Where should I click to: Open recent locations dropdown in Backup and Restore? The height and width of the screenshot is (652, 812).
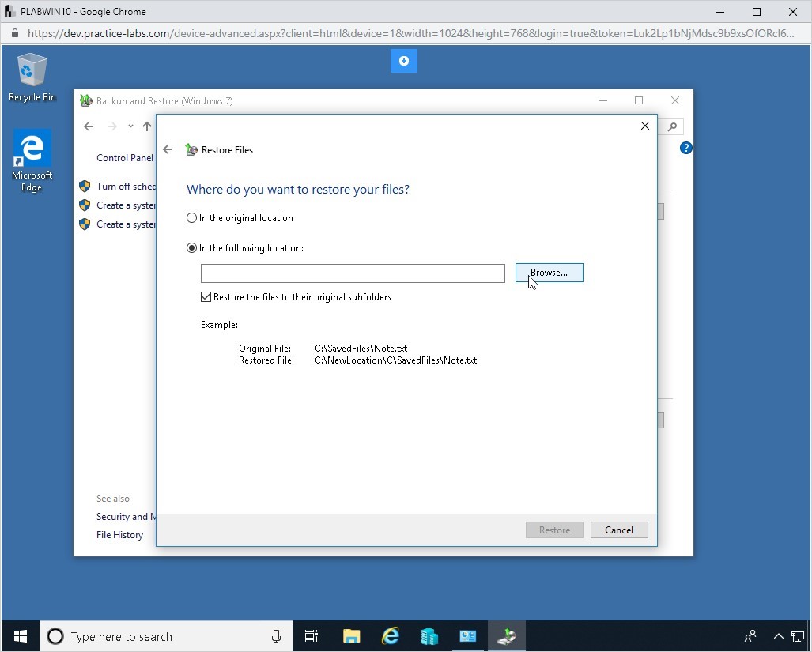(130, 126)
